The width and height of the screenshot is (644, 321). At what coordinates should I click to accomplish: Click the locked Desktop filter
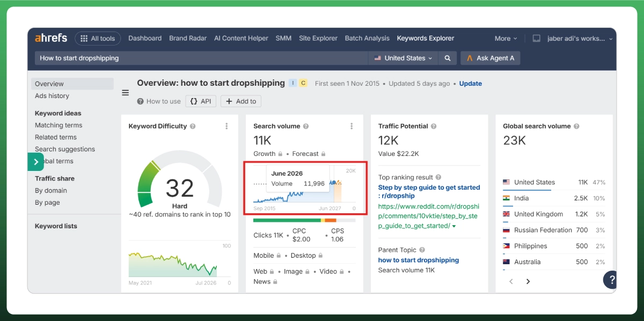[307, 256]
